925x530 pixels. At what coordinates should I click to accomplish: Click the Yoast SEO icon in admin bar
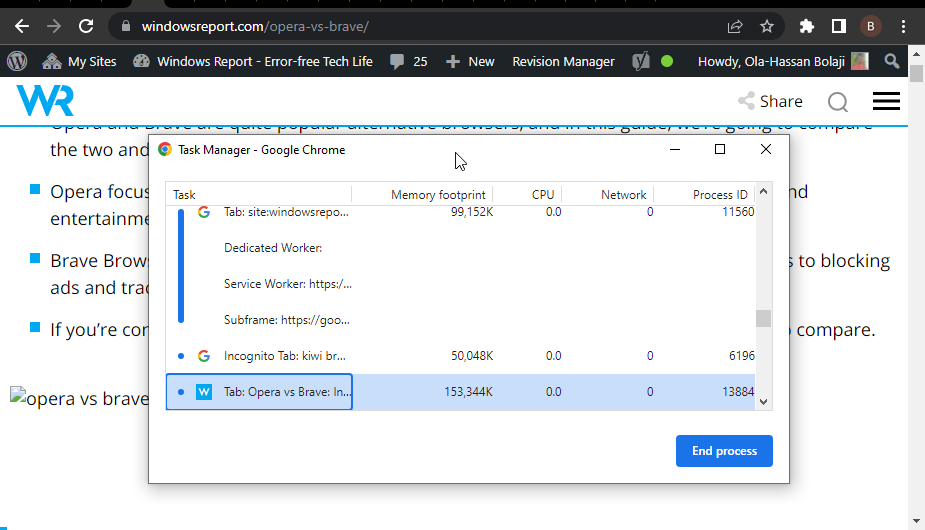(641, 61)
